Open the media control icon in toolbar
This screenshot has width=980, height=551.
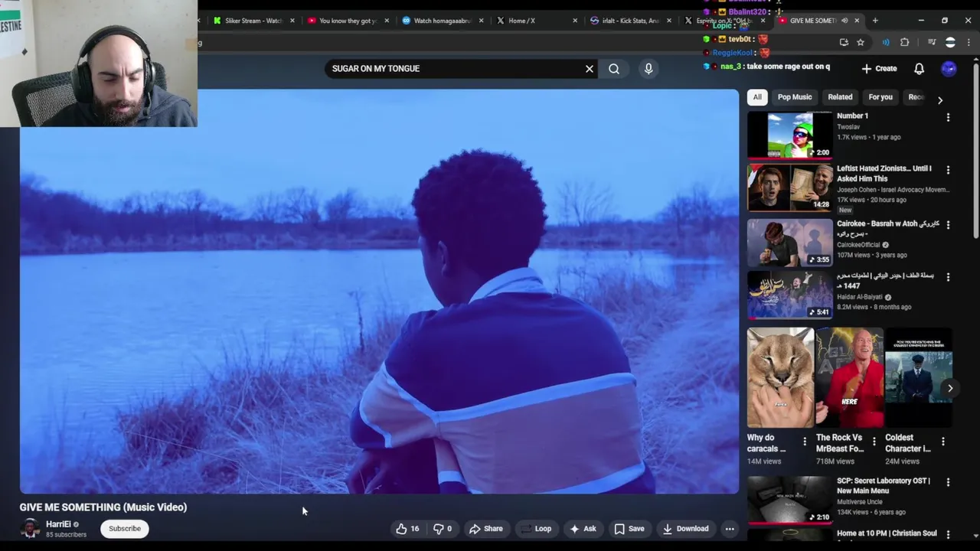932,43
